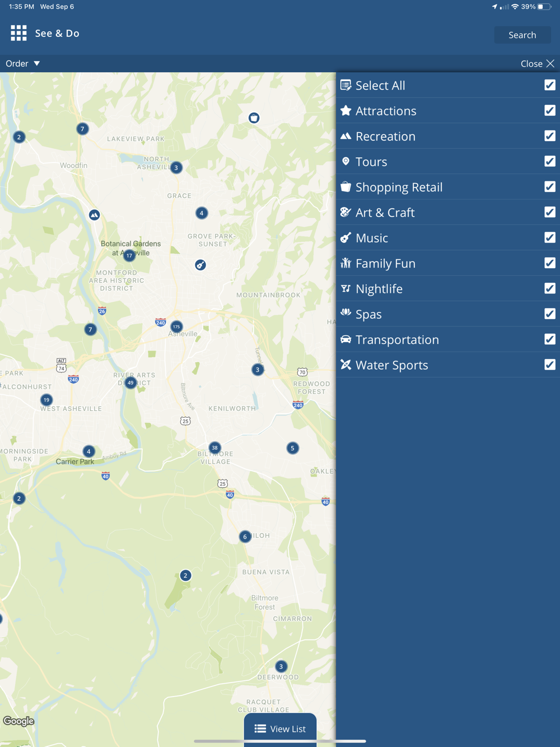Open the Google logo link on map

pyautogui.click(x=18, y=721)
